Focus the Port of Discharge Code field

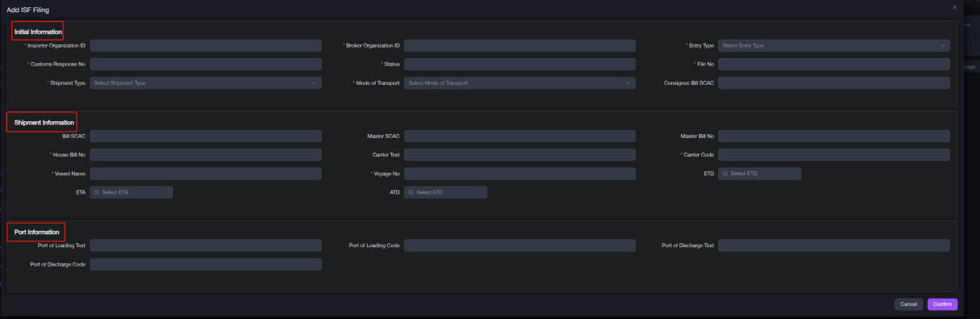click(205, 264)
